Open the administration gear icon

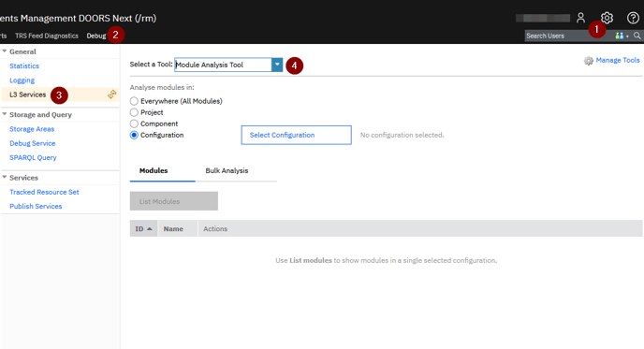(607, 18)
